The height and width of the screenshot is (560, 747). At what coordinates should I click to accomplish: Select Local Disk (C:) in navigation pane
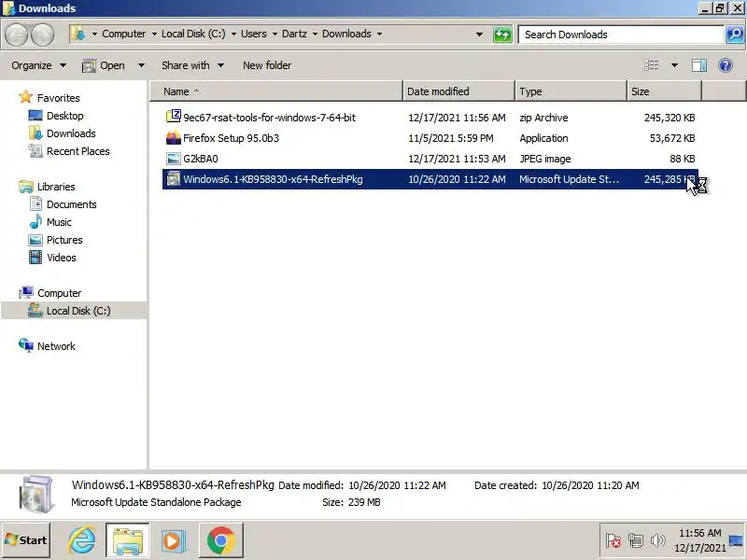(x=78, y=311)
